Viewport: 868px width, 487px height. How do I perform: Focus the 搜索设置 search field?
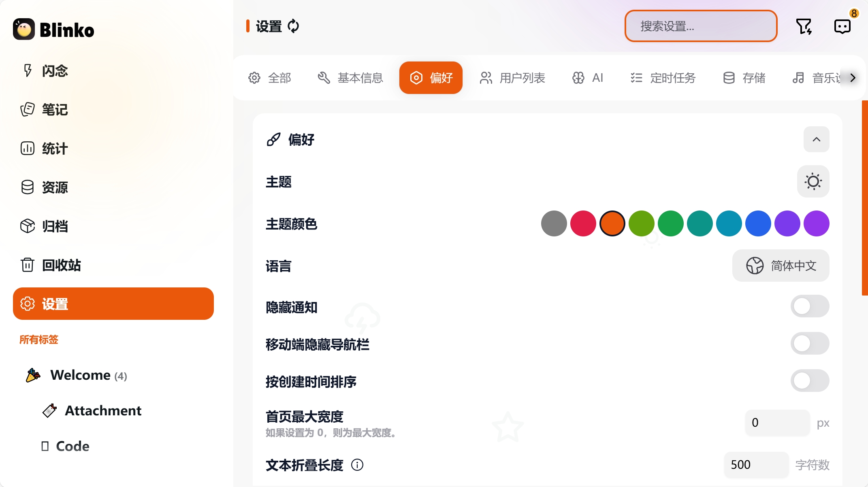coord(701,26)
